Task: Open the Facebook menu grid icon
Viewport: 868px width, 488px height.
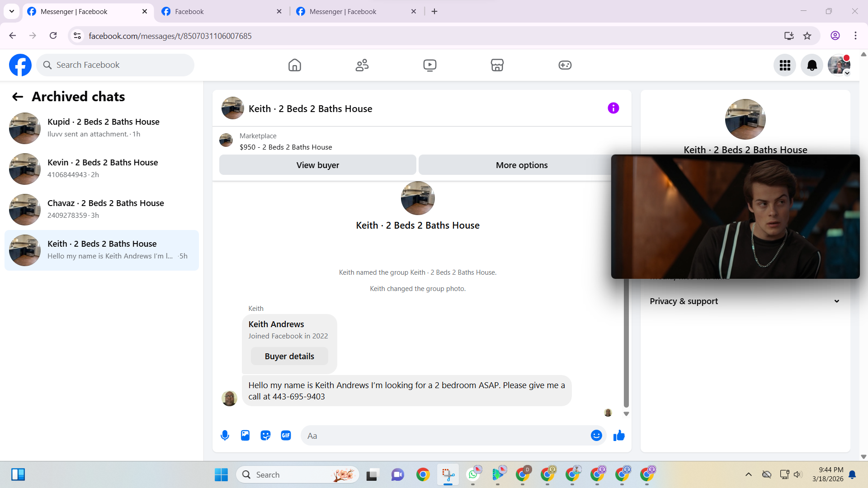Action: coord(785,65)
